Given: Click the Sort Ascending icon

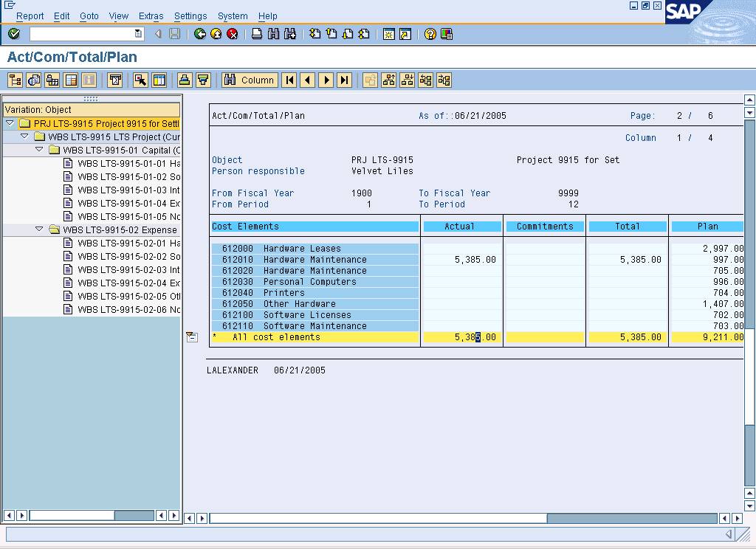Looking at the screenshot, I should click(x=184, y=80).
